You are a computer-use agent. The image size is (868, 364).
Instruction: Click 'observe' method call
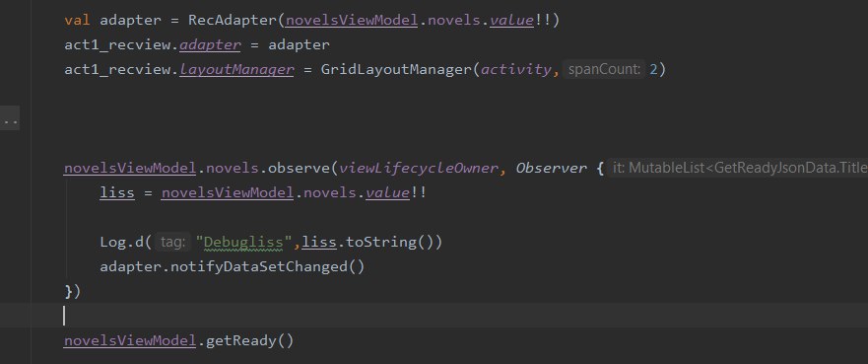click(299, 169)
